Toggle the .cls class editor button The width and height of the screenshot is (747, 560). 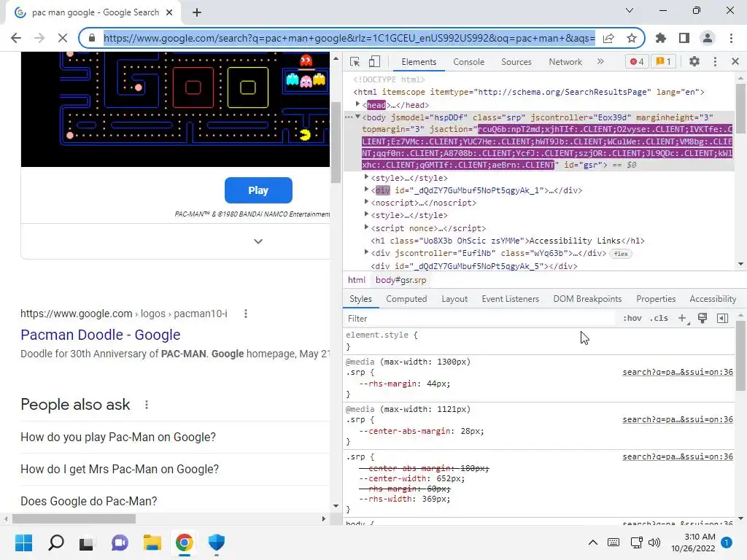pyautogui.click(x=659, y=318)
